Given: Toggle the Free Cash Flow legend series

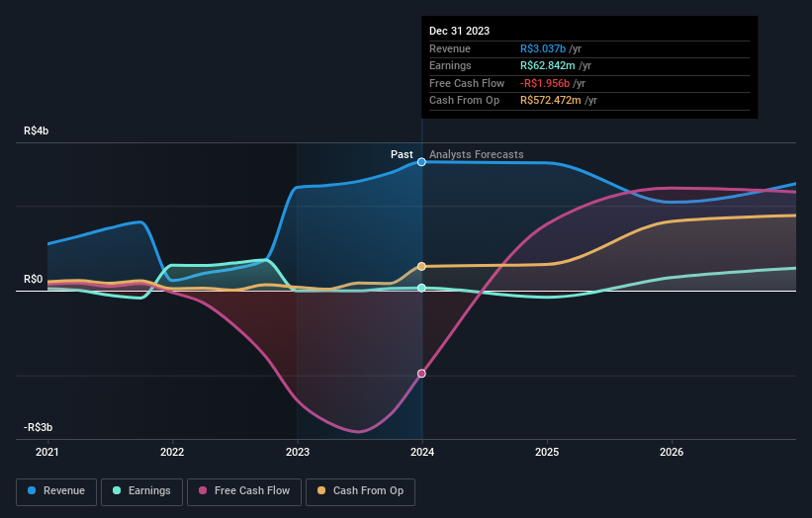Looking at the screenshot, I should coord(244,491).
